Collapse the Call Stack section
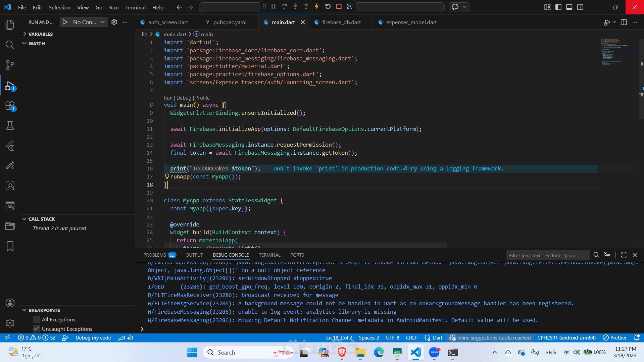This screenshot has width=644, height=362. tap(41, 219)
